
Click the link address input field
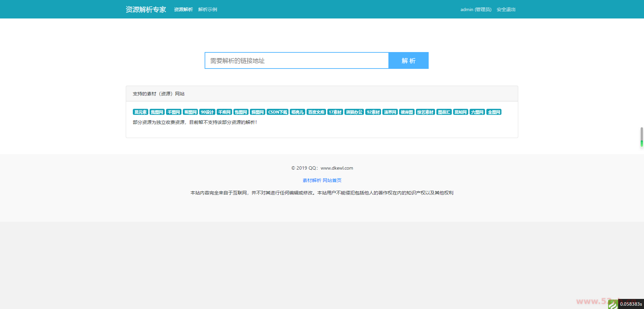click(x=297, y=60)
